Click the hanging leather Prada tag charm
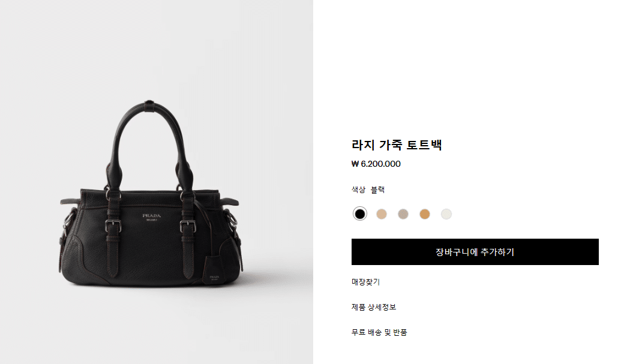Image resolution: width=624 pixels, height=364 pixels. coord(214,270)
